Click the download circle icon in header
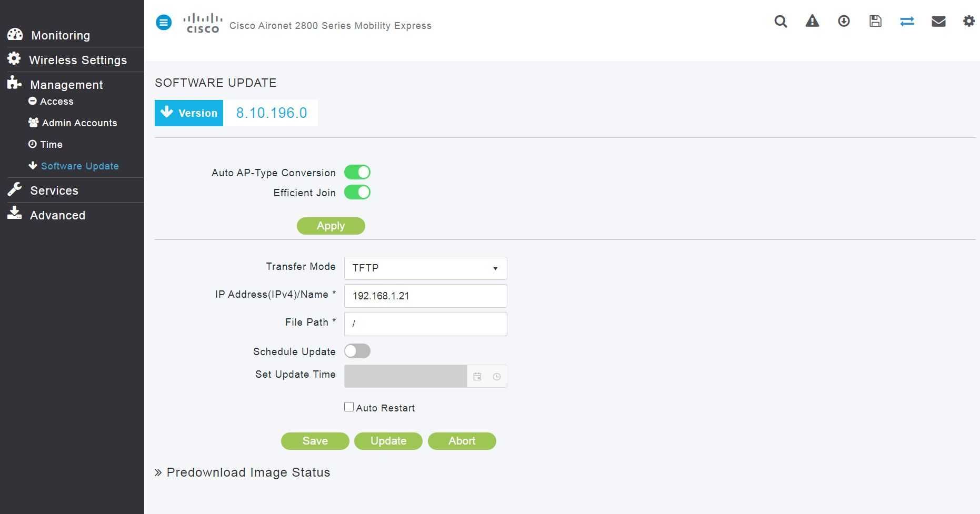This screenshot has width=980, height=514. click(x=844, y=21)
